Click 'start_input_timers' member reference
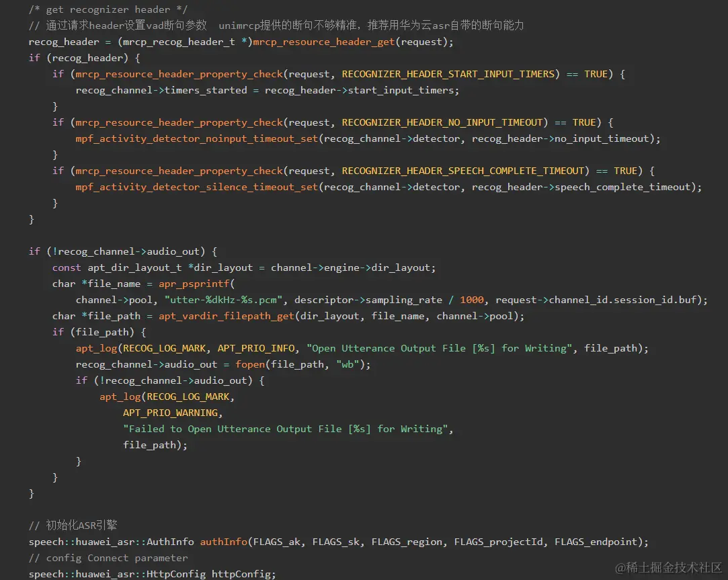The width and height of the screenshot is (728, 580). [401, 90]
